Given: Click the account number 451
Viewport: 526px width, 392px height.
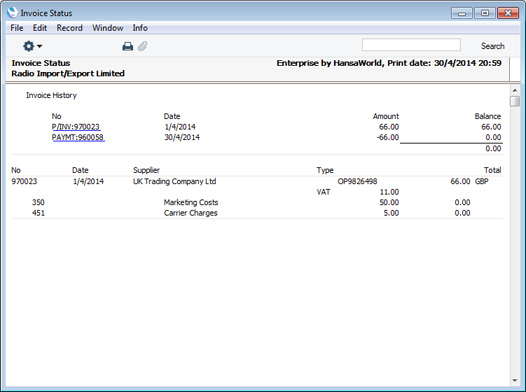Looking at the screenshot, I should click(38, 213).
